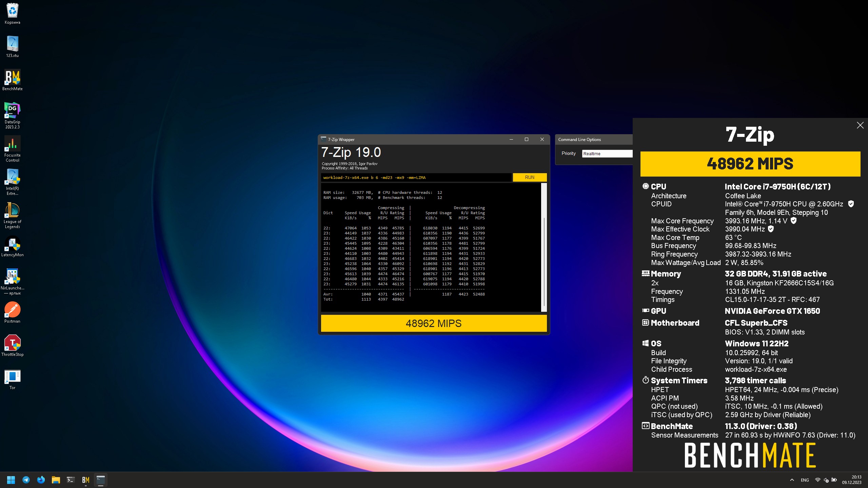The image size is (868, 488).
Task: Click the RUN button in 7-Zip Wrapper
Action: (x=530, y=177)
